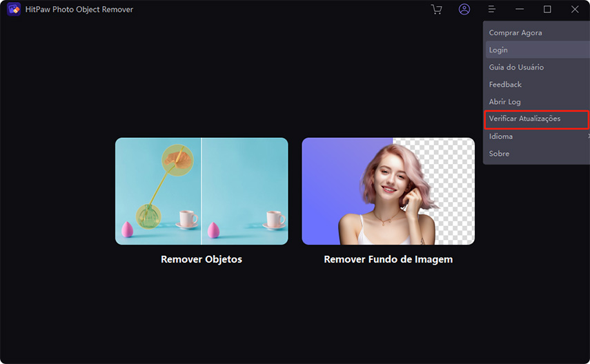Close the HitPaw window

[x=575, y=9]
